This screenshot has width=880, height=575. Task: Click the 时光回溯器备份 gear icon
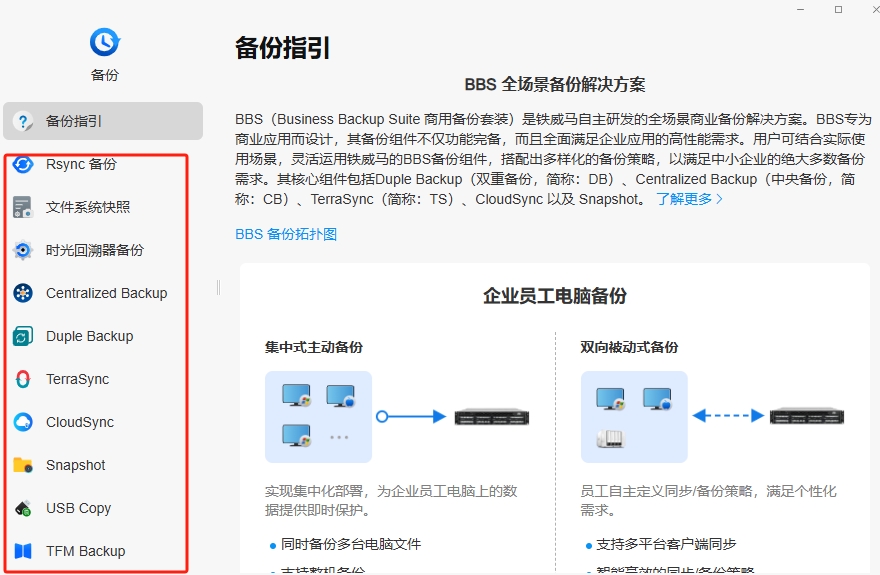(23, 250)
